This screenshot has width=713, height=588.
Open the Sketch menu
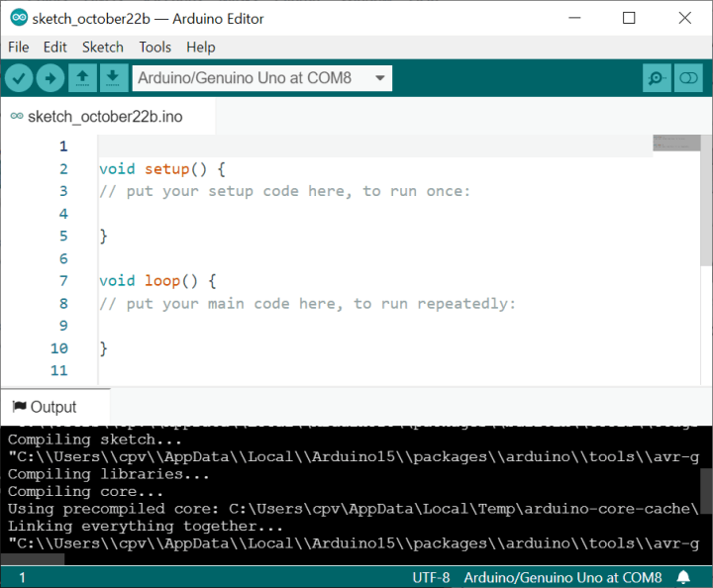tap(103, 48)
